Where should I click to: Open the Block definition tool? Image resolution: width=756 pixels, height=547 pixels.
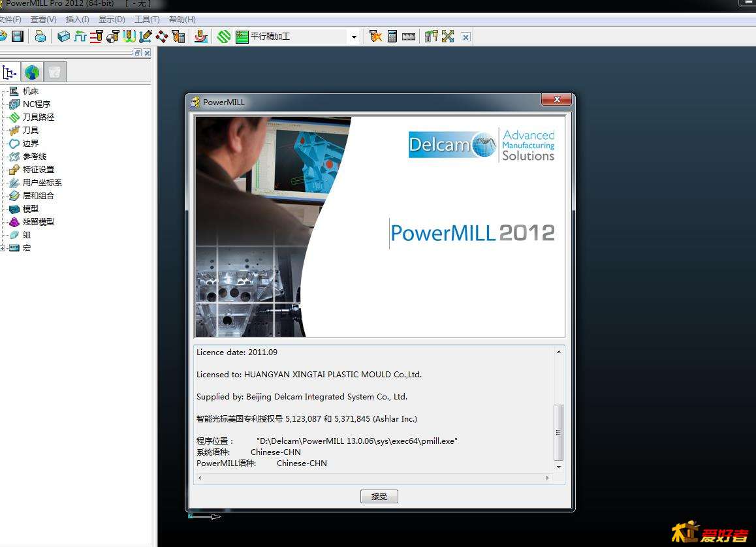pyautogui.click(x=63, y=36)
